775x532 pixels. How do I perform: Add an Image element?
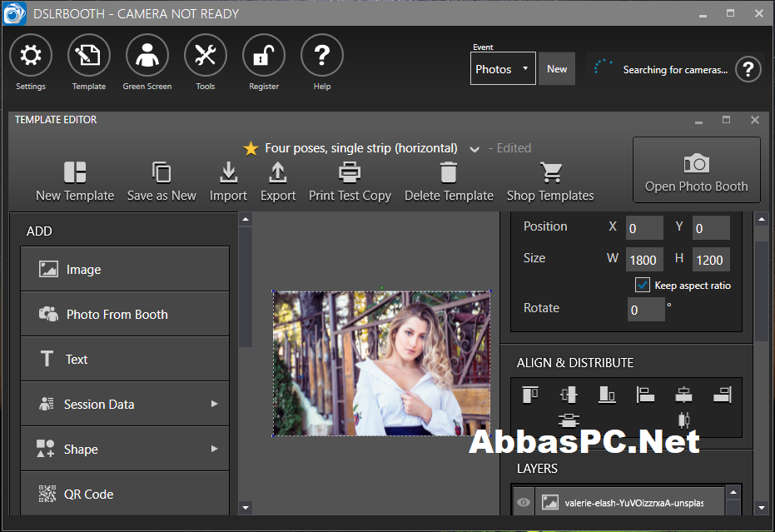pyautogui.click(x=125, y=269)
